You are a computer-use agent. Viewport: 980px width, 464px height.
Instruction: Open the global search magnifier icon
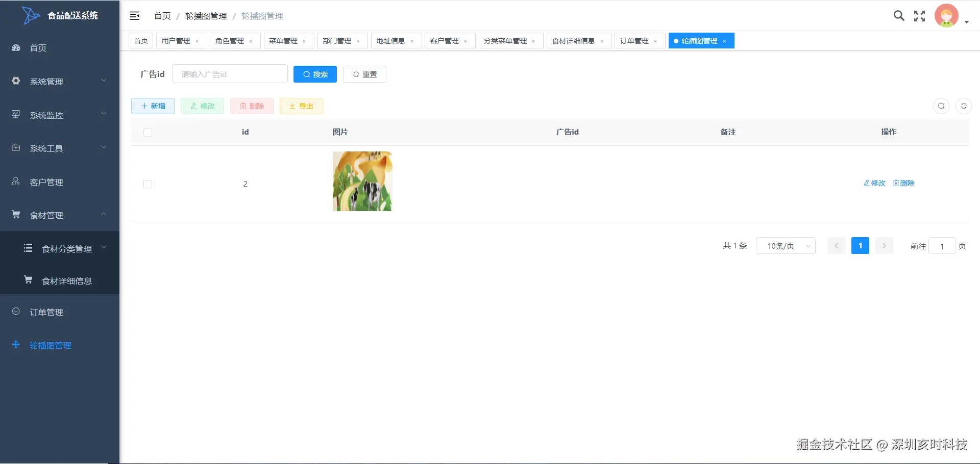pos(898,16)
